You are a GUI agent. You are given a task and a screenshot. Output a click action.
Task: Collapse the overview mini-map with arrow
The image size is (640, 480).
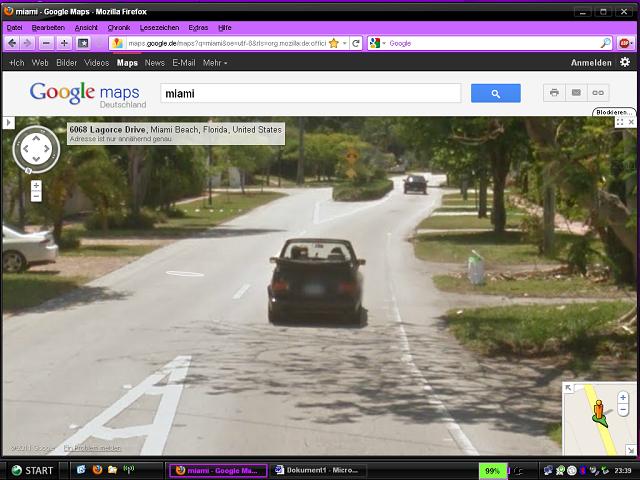(569, 388)
